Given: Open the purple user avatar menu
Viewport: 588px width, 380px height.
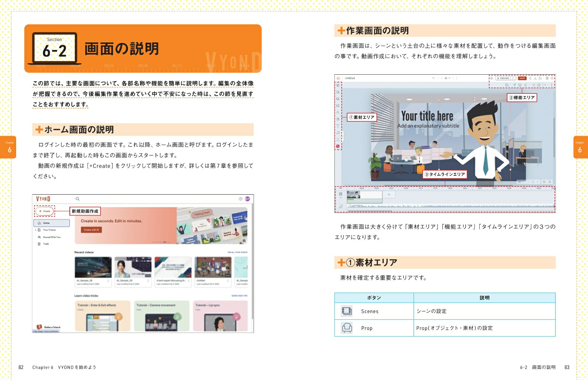Looking at the screenshot, I should (x=247, y=199).
